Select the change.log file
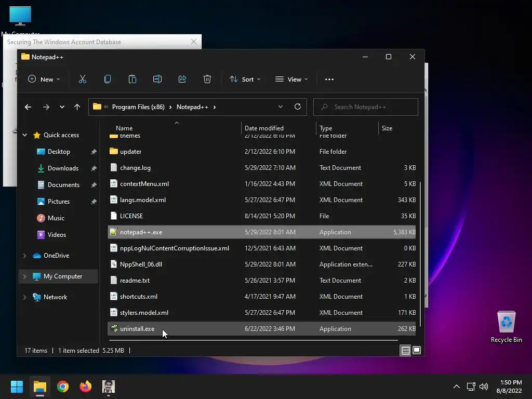The width and height of the screenshot is (532, 399). point(262,168)
